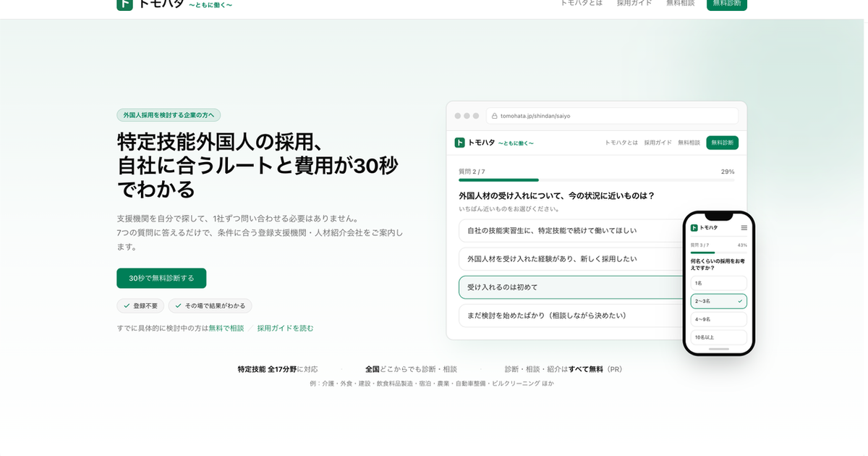Click the checkmark icon beside その場で結果がわかる
Viewport: 868px width, 456px height.
tap(178, 305)
